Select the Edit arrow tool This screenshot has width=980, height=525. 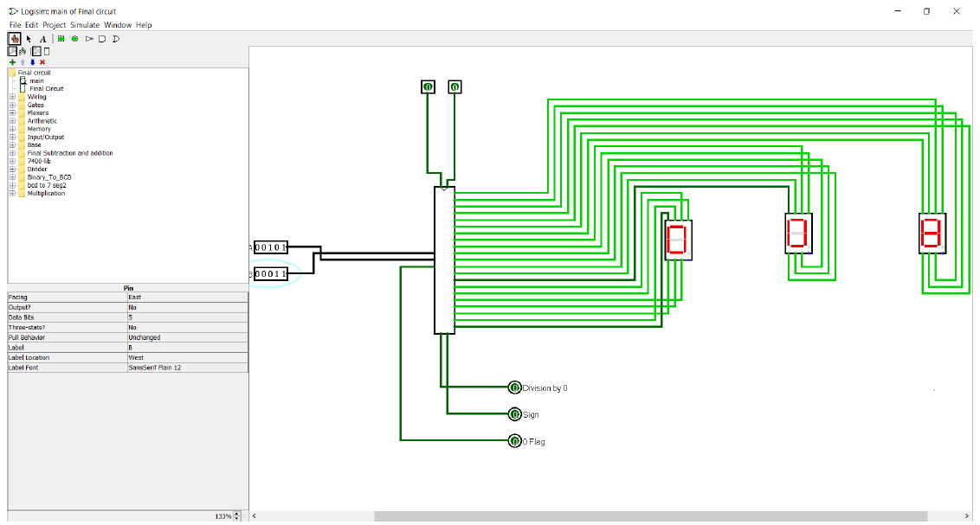coord(29,39)
